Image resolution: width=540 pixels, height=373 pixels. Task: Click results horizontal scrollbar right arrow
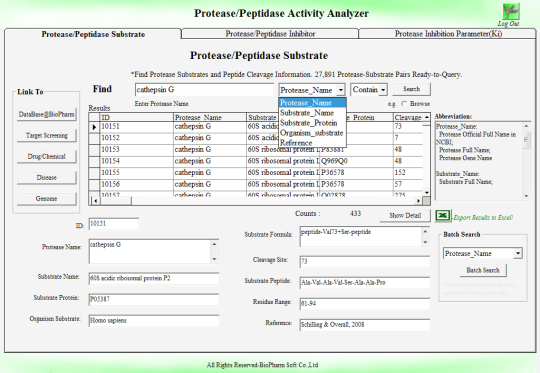click(x=418, y=200)
